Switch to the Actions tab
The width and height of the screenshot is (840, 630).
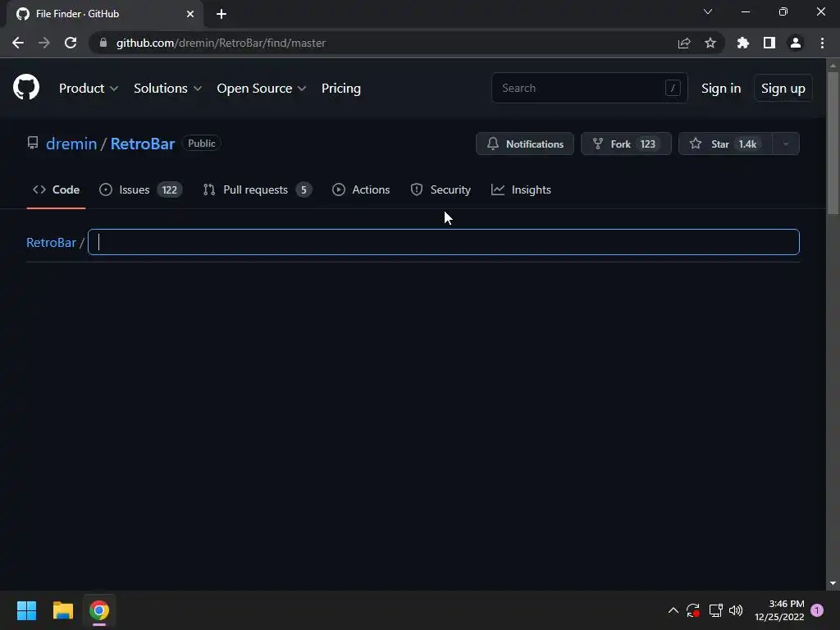pyautogui.click(x=361, y=189)
